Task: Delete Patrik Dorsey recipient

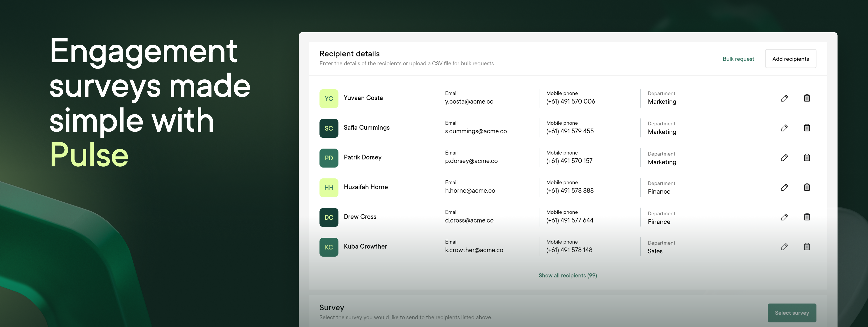Action: pyautogui.click(x=807, y=157)
